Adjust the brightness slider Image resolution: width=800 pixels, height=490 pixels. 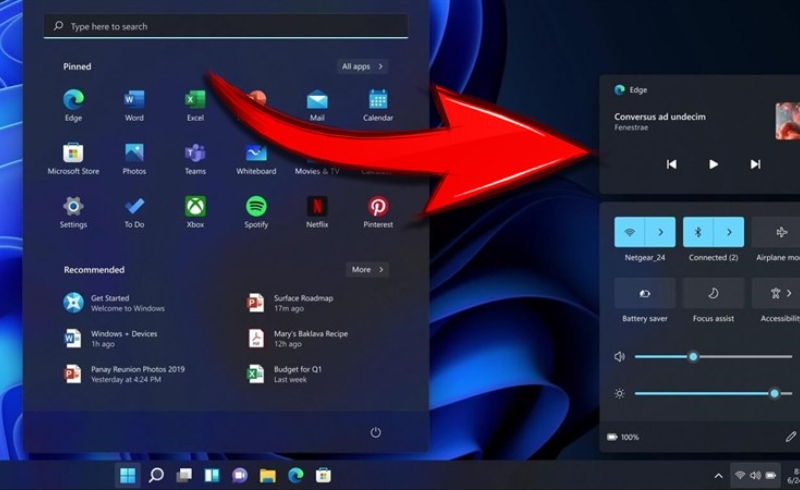pyautogui.click(x=713, y=393)
